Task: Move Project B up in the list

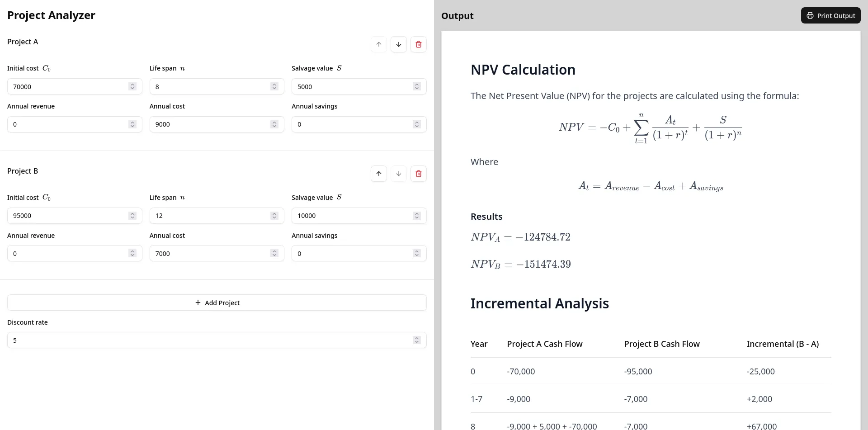Action: [378, 173]
